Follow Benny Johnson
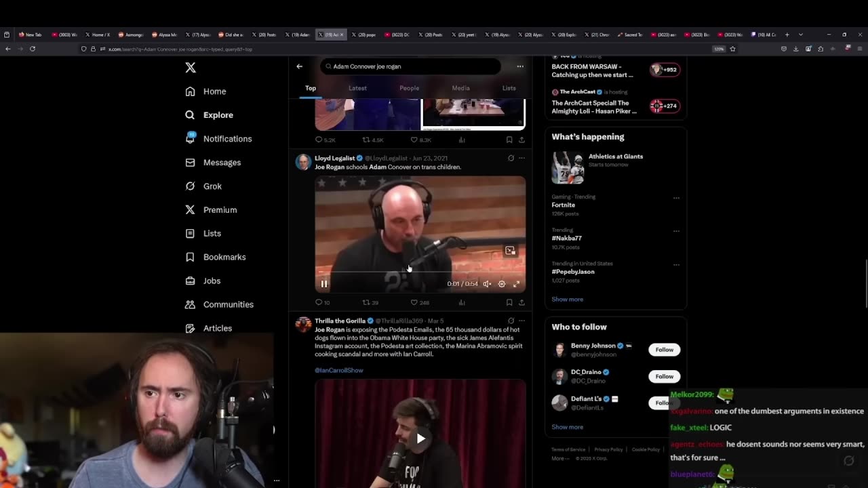868x488 pixels. [x=664, y=350]
